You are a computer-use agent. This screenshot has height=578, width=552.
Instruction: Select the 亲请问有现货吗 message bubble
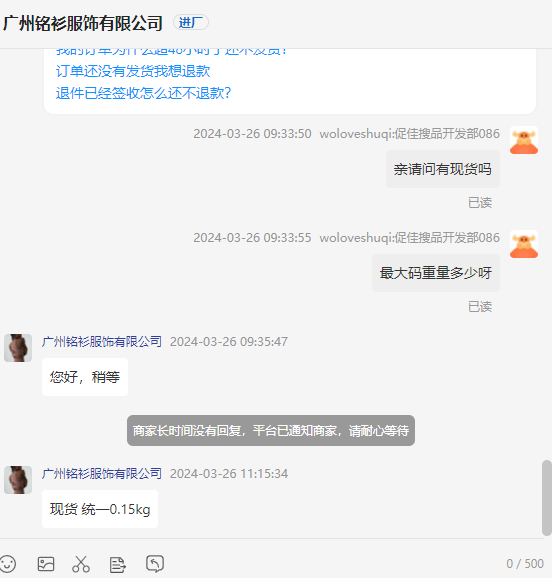[442, 169]
